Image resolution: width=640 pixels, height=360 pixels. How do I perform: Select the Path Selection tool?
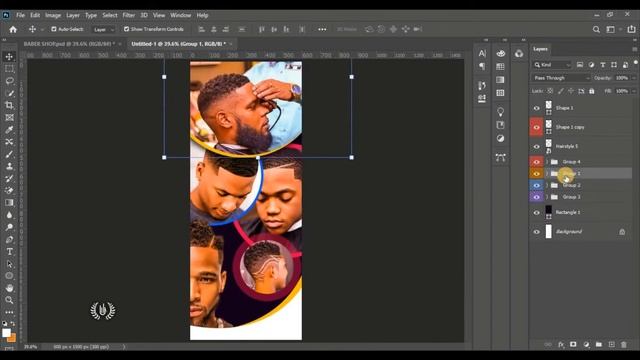pos(9,264)
